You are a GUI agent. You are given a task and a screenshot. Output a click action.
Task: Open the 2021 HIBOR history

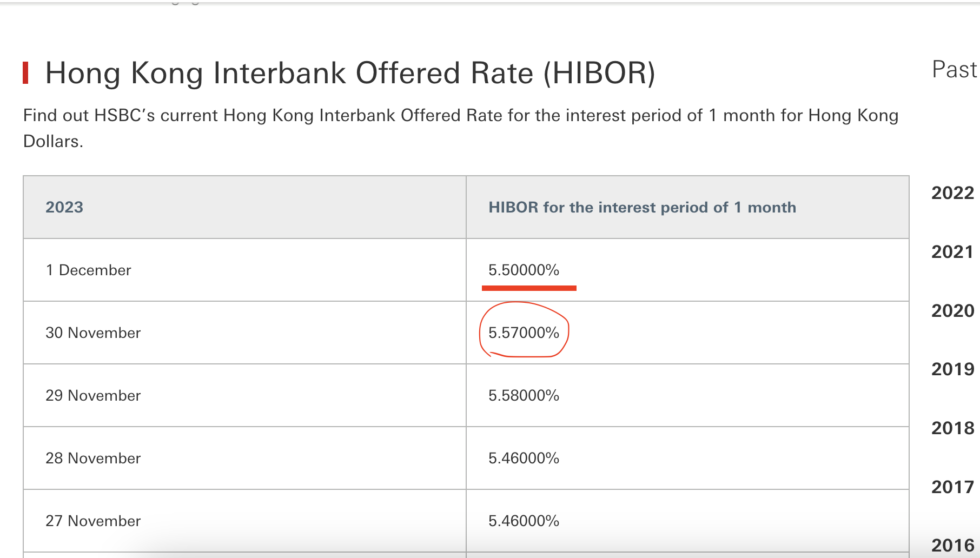point(952,251)
